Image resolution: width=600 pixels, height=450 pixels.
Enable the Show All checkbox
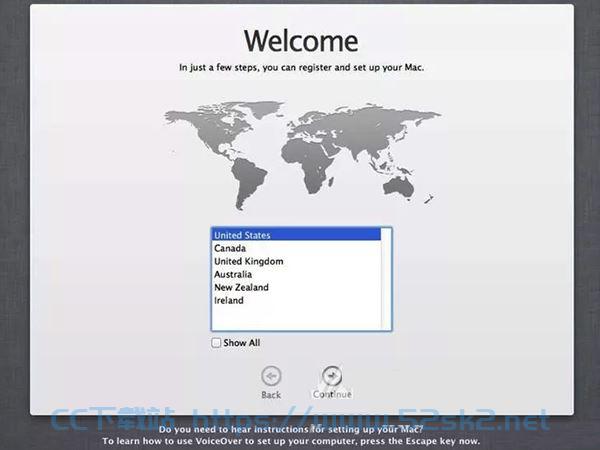[216, 342]
